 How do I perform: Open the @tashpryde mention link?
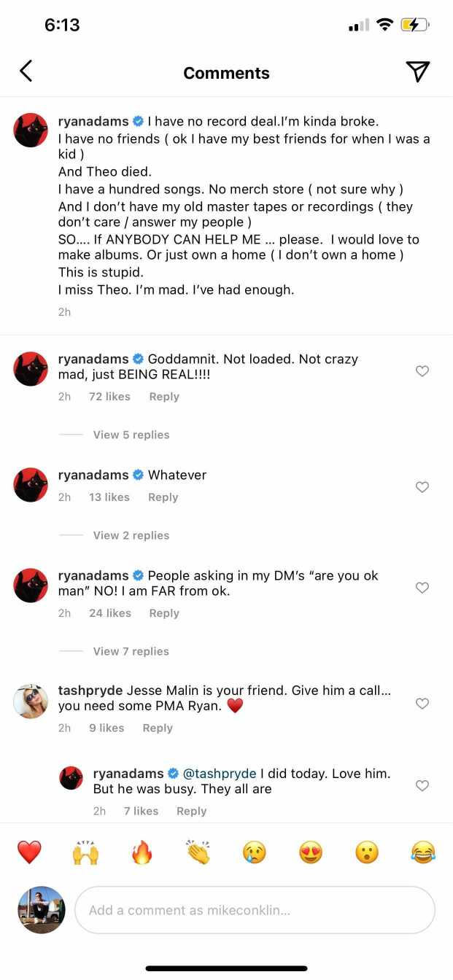(x=220, y=773)
